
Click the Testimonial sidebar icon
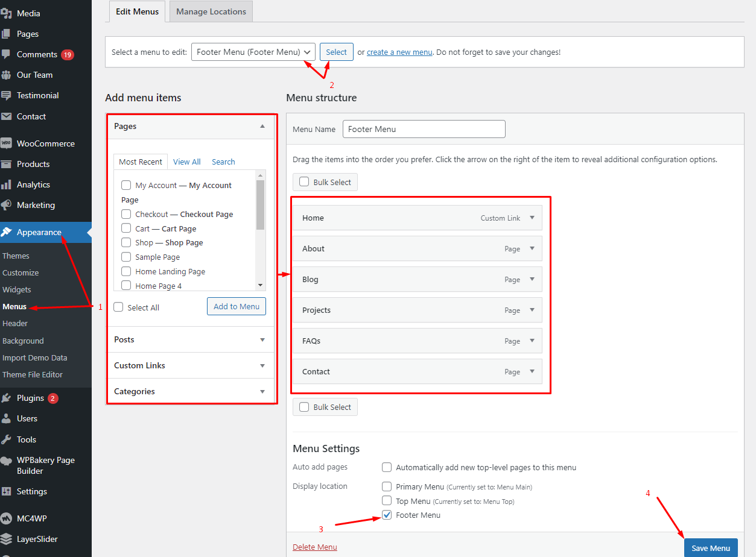[x=6, y=95]
